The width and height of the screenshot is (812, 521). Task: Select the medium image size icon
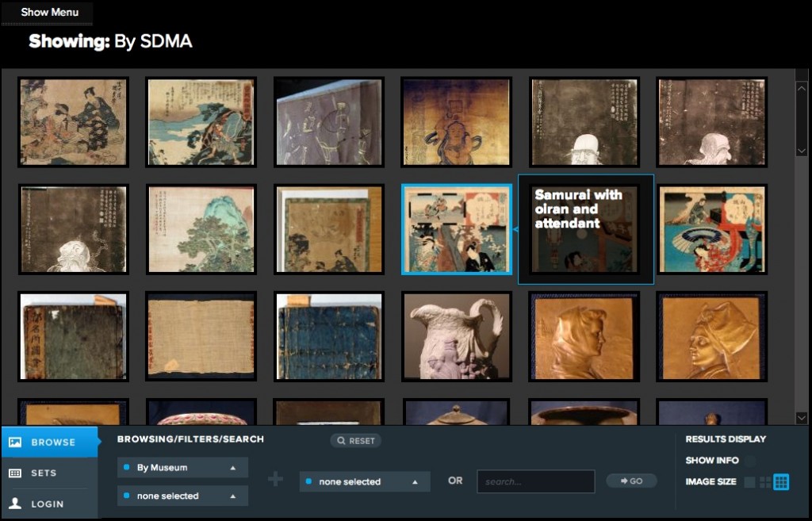(x=765, y=482)
